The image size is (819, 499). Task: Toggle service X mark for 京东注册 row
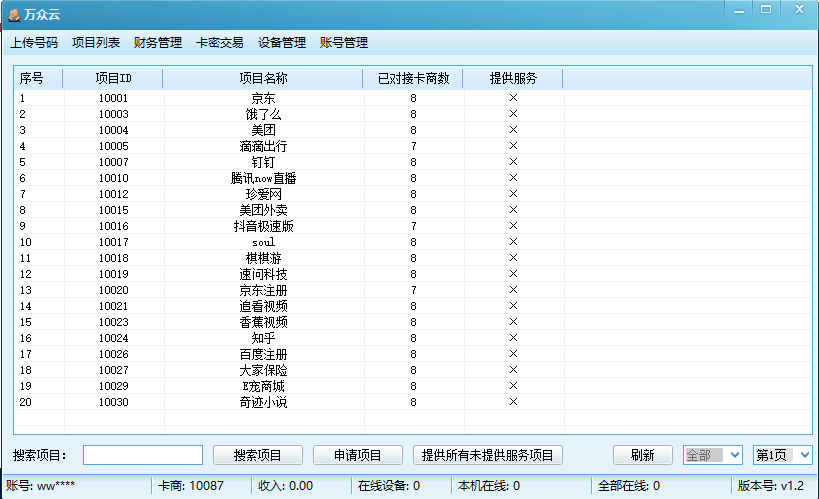pyautogui.click(x=513, y=290)
